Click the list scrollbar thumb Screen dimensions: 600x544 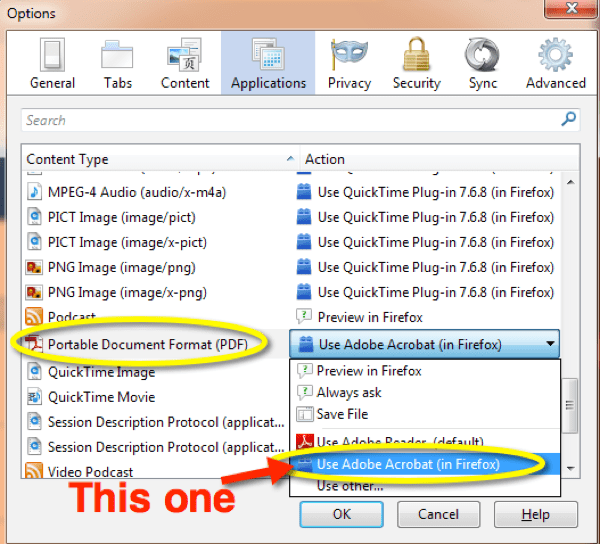coord(570,406)
